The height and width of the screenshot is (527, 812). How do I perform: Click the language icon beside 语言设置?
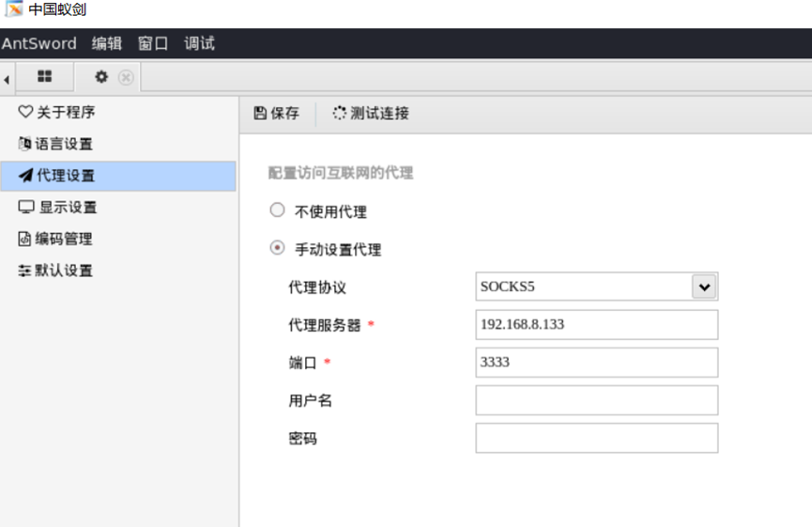(24, 144)
